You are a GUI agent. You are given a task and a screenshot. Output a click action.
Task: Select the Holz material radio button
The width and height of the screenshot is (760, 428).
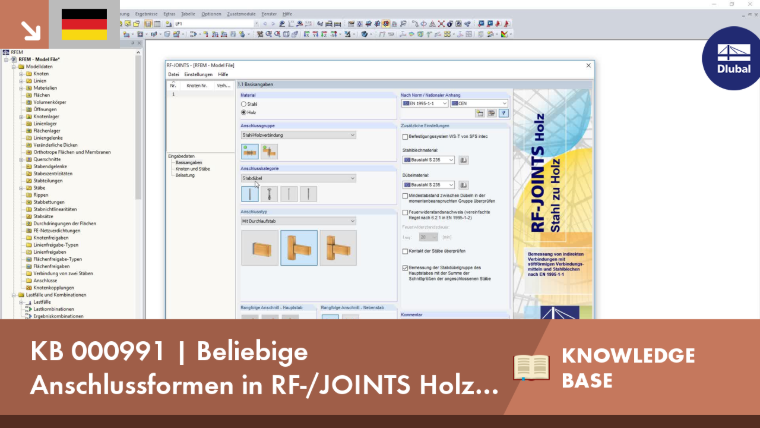(x=244, y=112)
